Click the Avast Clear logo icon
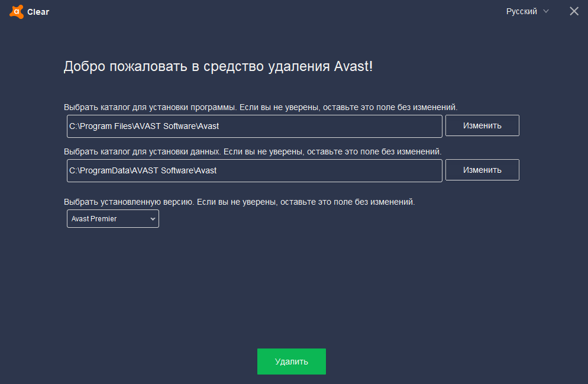The width and height of the screenshot is (588, 384). pos(17,12)
